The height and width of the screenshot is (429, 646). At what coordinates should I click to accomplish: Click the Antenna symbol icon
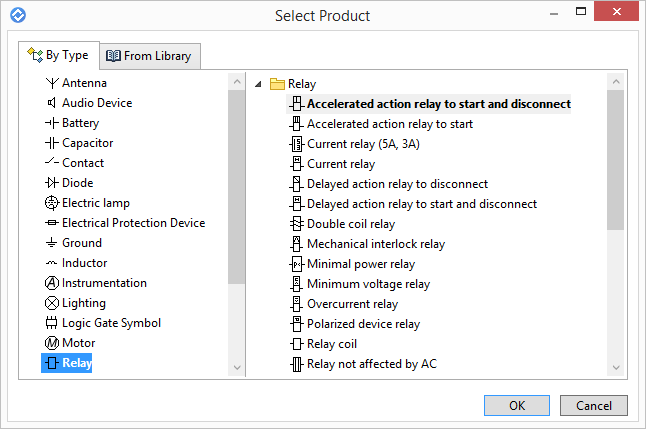(52, 83)
